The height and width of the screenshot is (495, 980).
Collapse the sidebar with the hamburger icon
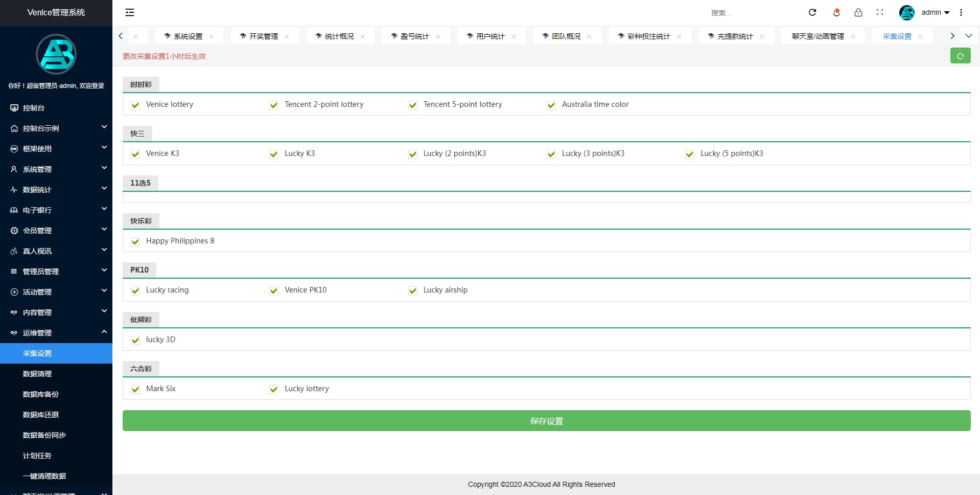point(130,12)
